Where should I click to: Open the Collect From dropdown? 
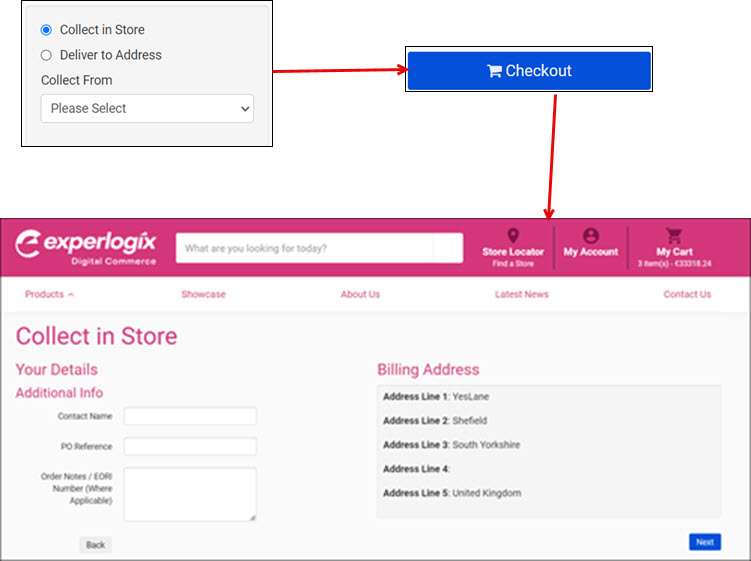pyautogui.click(x=147, y=108)
